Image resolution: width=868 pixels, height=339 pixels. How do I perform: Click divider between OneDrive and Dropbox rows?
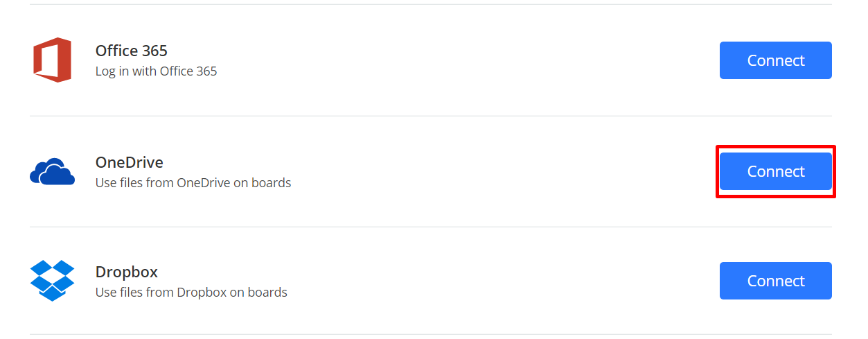429,227
